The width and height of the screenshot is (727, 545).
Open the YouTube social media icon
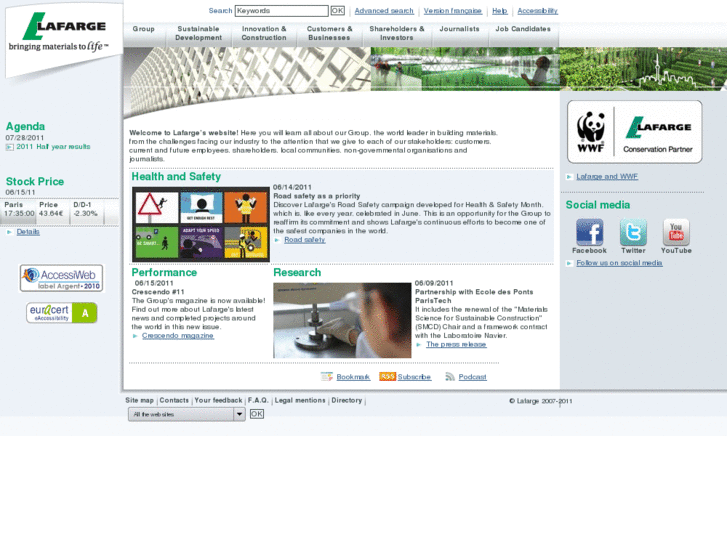[676, 232]
